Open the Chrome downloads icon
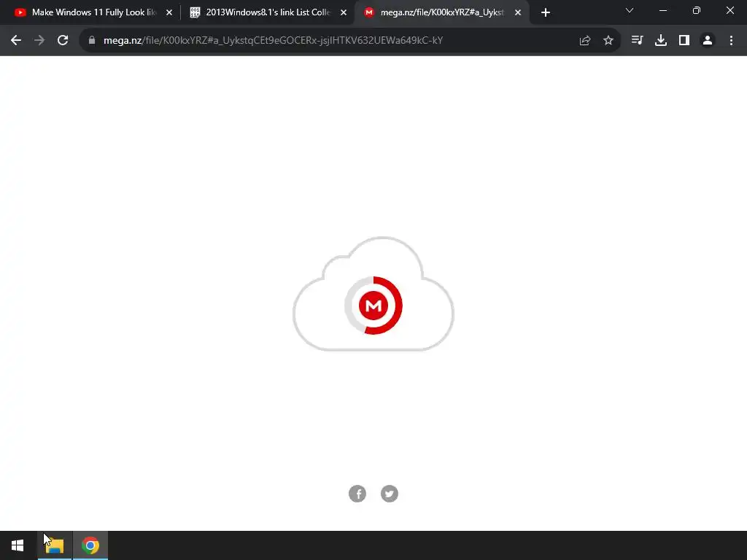 661,41
